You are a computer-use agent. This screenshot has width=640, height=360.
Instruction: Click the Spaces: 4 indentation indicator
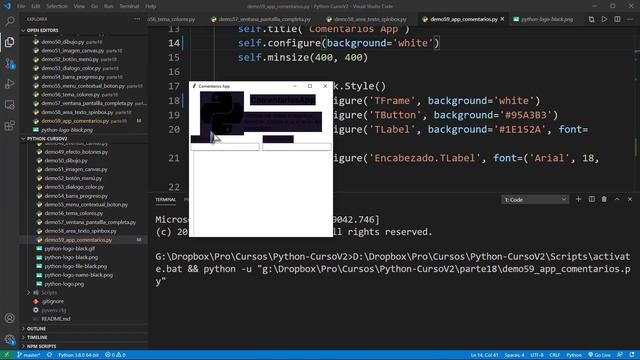click(514, 355)
